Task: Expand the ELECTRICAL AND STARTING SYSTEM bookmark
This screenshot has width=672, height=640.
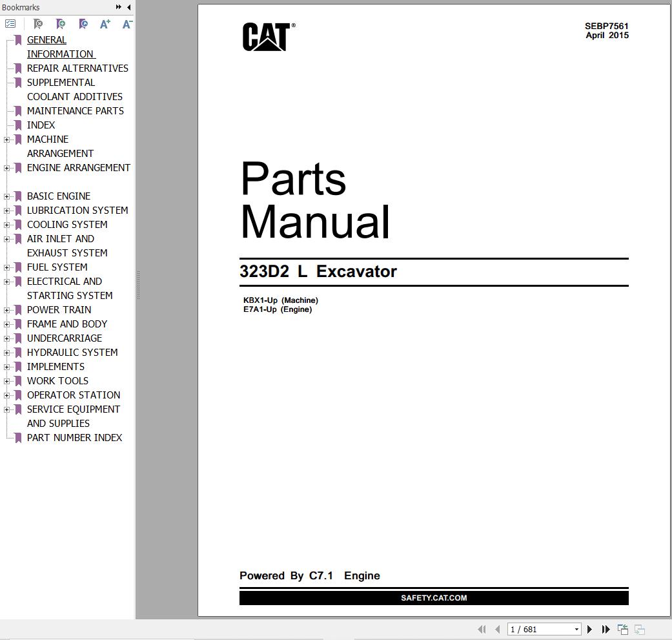Action: pos(6,282)
